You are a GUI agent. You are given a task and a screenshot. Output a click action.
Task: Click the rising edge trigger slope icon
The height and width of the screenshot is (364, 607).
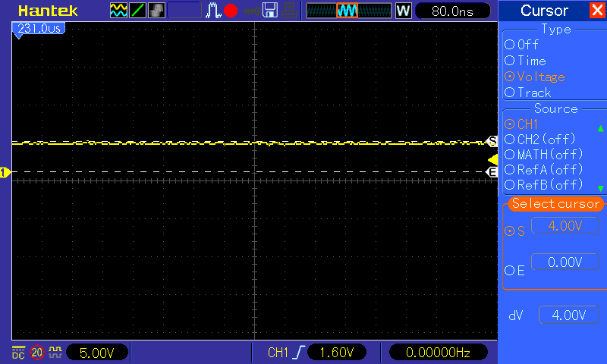[x=299, y=353]
